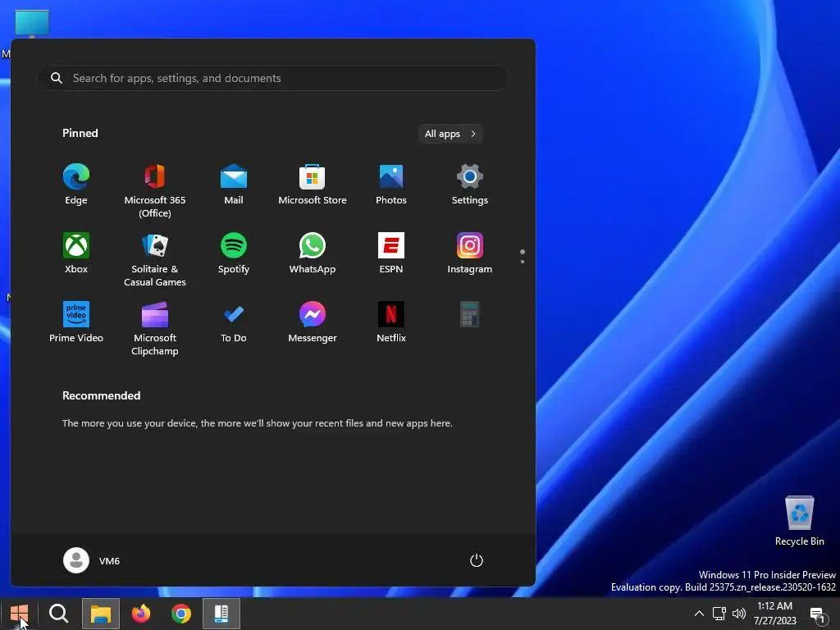Open Messenger from pinned apps

313,322
